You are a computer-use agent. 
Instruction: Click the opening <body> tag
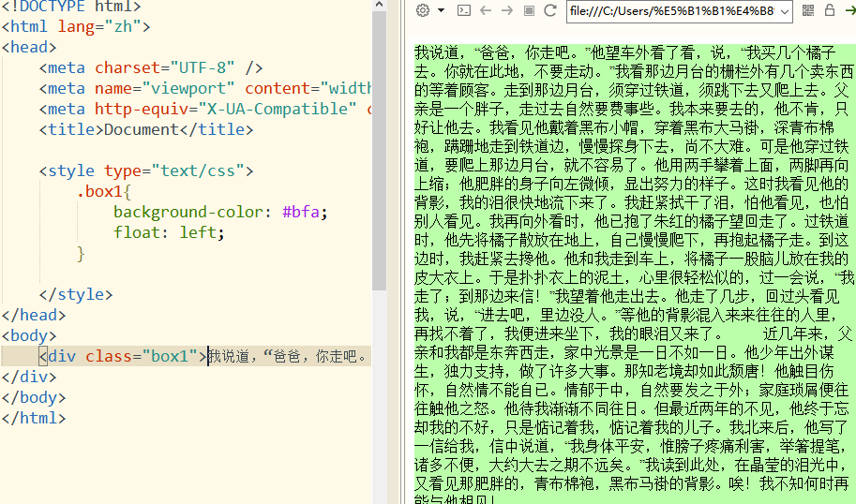29,335
